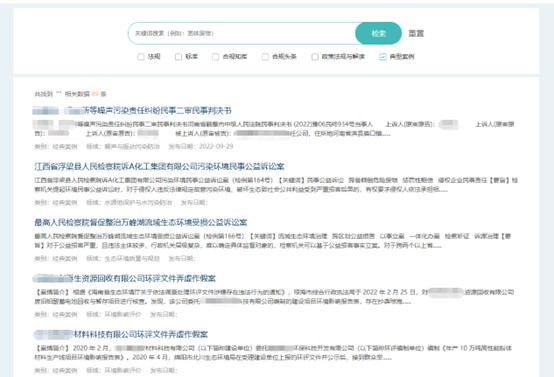Open 最高人民检察院督促整治万峰湖 case
Screen dimensions: 554x377
pos(141,222)
